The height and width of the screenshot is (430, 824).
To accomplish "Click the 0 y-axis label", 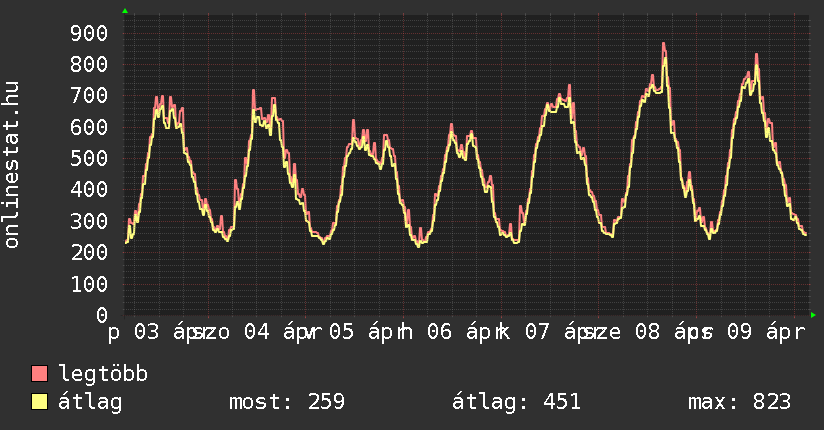I will point(101,315).
